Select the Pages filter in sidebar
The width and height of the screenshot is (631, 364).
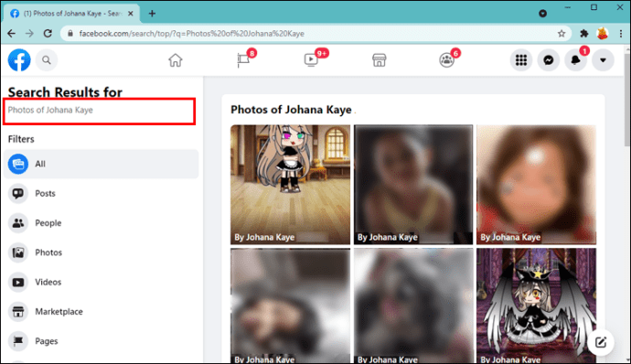click(x=101, y=341)
